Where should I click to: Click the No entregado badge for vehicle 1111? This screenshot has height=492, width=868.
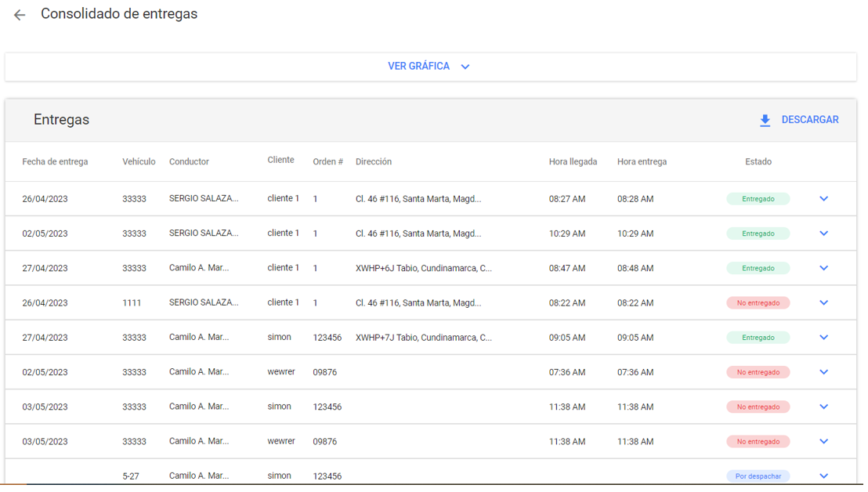tap(758, 303)
